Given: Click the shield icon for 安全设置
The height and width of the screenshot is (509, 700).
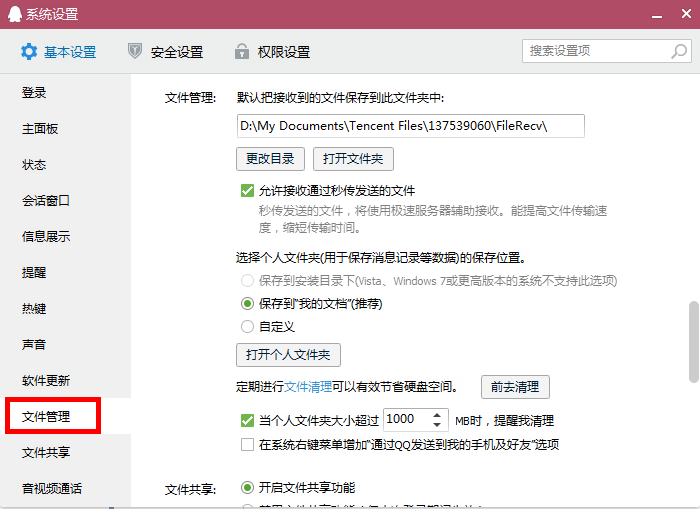Looking at the screenshot, I should (134, 51).
